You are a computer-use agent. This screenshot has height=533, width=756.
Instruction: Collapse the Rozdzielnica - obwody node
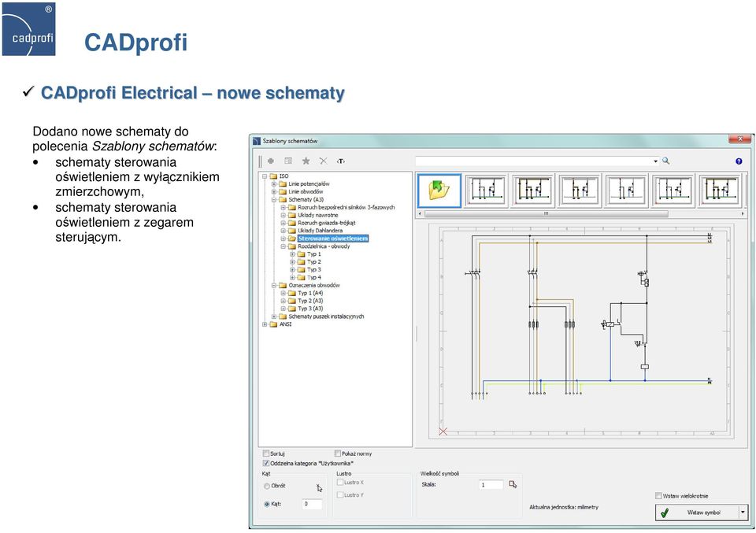click(283, 246)
